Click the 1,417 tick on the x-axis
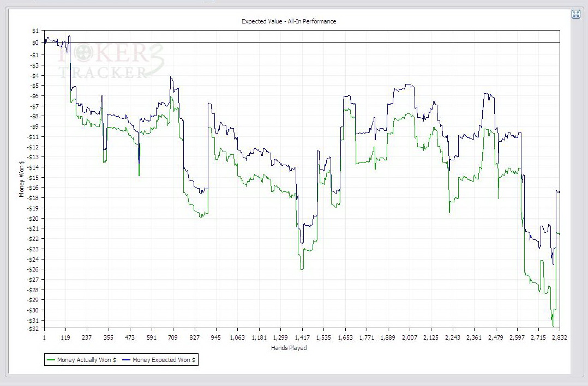The height and width of the screenshot is (386, 588). (x=302, y=337)
